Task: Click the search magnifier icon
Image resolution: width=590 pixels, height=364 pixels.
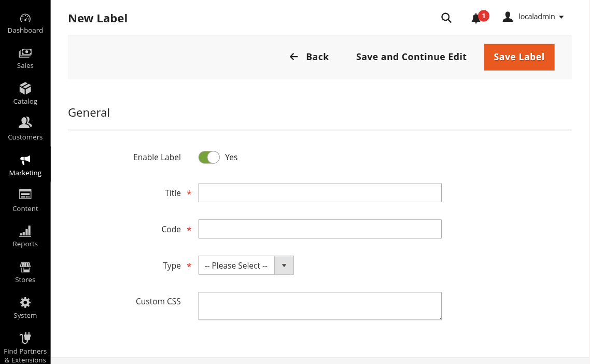Action: [x=446, y=18]
